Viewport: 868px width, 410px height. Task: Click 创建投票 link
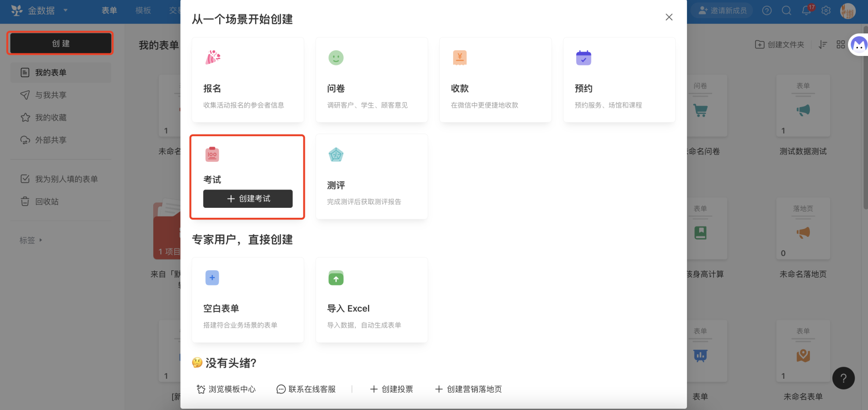pyautogui.click(x=391, y=389)
